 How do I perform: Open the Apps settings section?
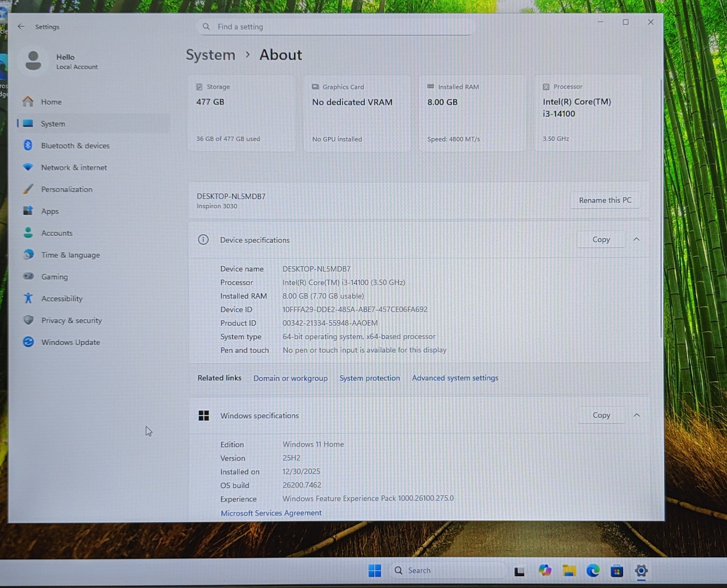point(50,211)
